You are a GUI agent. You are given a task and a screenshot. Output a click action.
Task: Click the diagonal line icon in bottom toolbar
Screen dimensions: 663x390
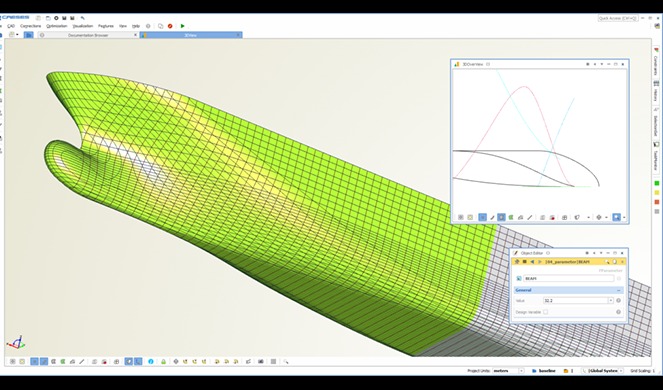tap(82, 362)
